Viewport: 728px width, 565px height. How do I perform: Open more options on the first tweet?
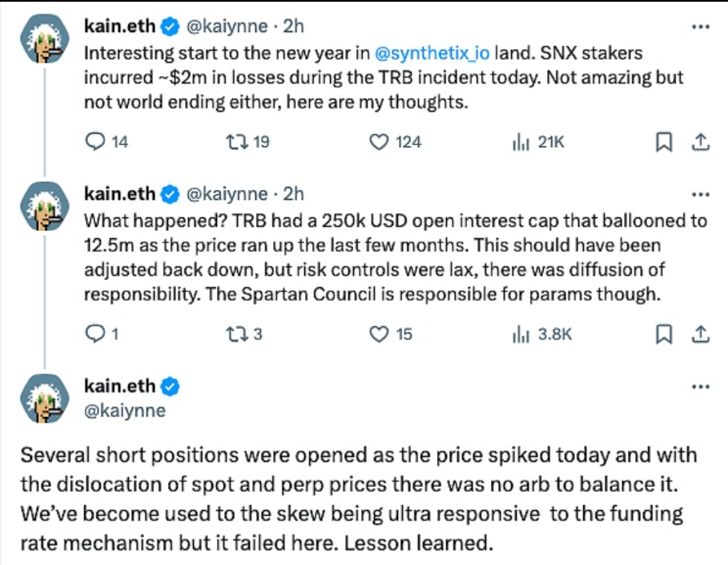coord(700,25)
